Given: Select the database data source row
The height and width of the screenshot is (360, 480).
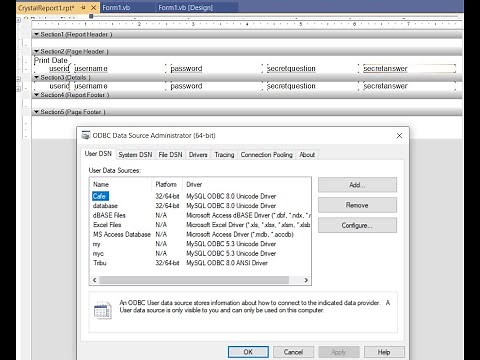Looking at the screenshot, I should click(x=201, y=206).
